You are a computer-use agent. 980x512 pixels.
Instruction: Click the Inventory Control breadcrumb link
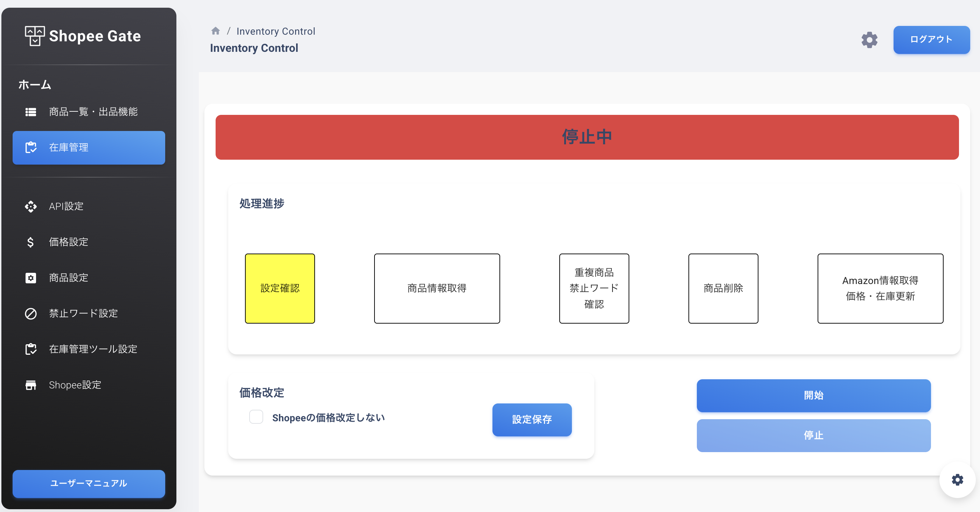(275, 31)
